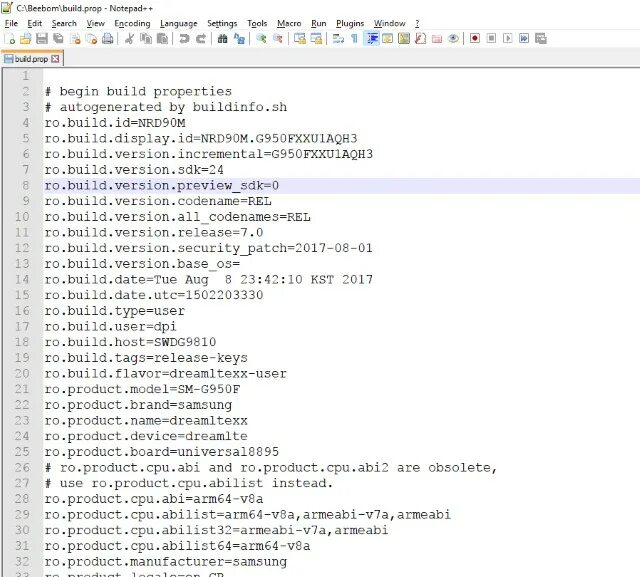Save the file with the Save icon
The width and height of the screenshot is (640, 577).
click(x=42, y=39)
